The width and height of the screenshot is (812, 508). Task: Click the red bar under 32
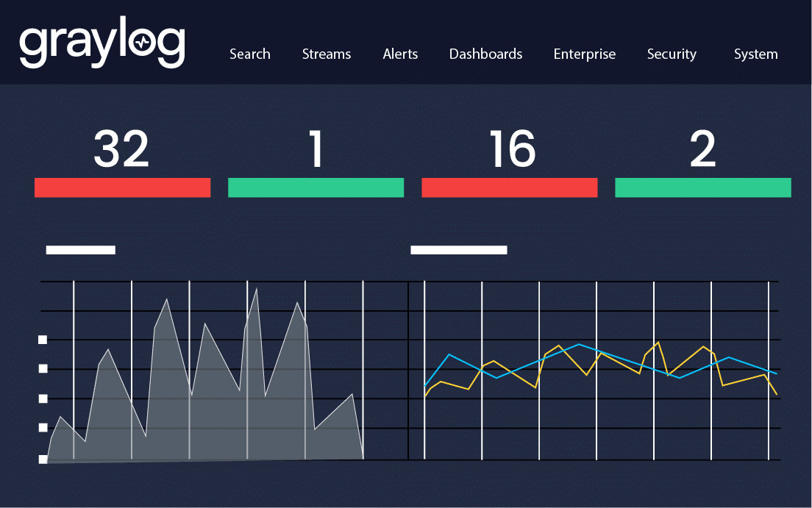coord(122,187)
